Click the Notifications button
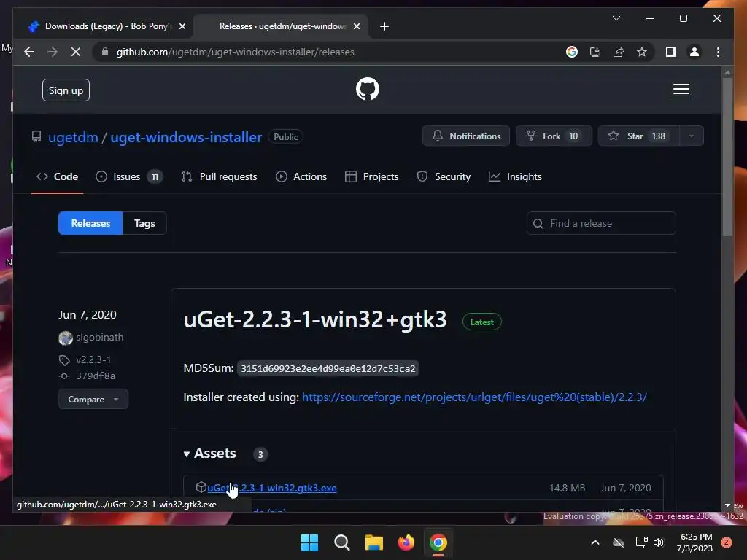Image resolution: width=747 pixels, height=560 pixels. tap(466, 136)
